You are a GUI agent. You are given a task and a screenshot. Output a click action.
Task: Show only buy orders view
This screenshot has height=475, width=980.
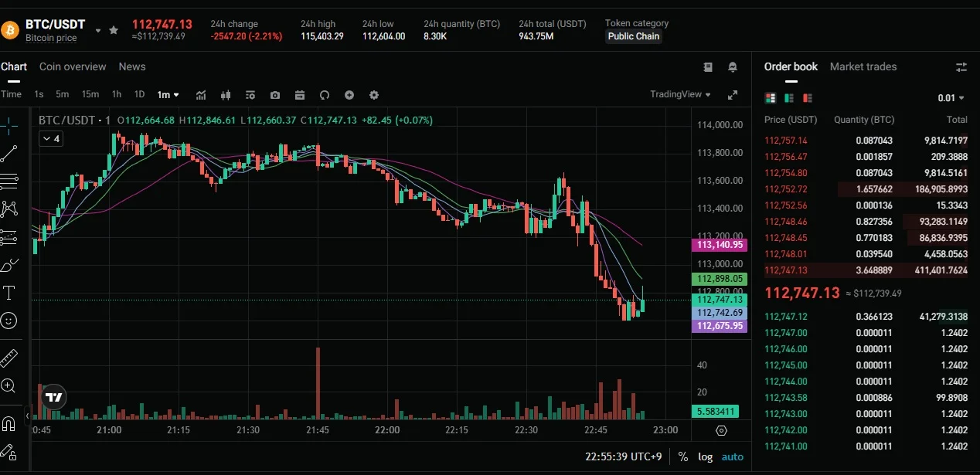(x=789, y=98)
